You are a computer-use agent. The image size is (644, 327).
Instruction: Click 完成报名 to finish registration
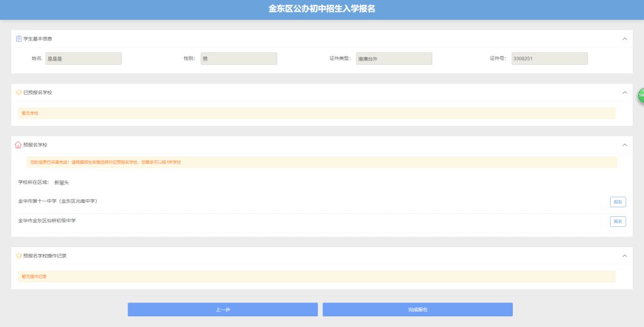[417, 310]
